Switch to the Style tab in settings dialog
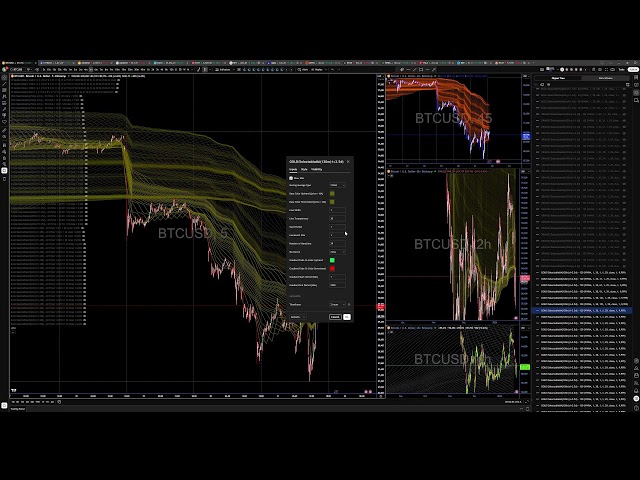 point(304,169)
